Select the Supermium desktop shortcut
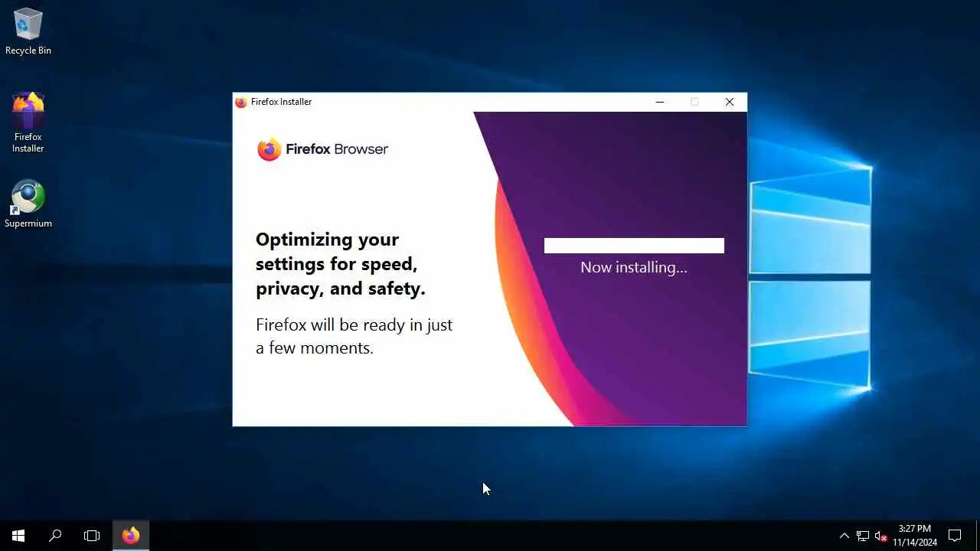 28,204
